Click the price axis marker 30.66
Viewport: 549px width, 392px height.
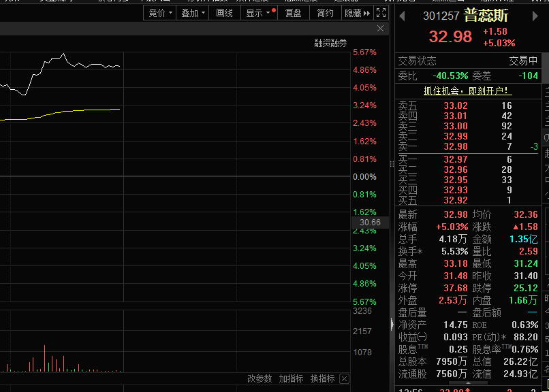click(x=370, y=223)
